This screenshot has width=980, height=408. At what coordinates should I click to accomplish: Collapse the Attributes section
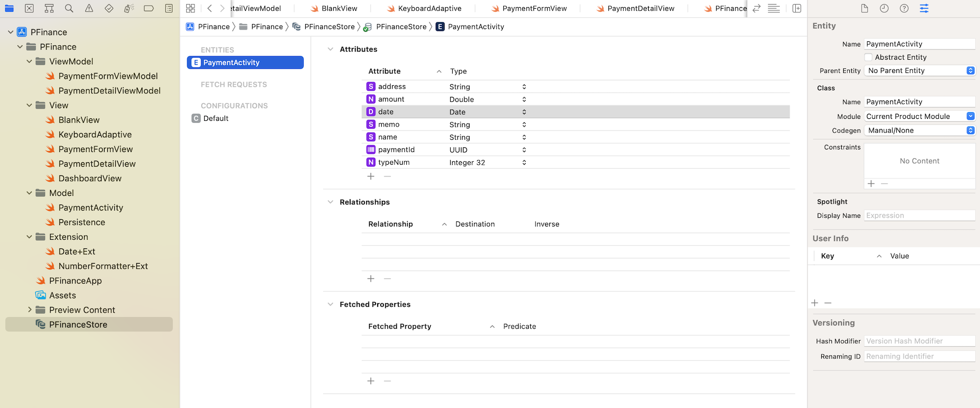[330, 49]
